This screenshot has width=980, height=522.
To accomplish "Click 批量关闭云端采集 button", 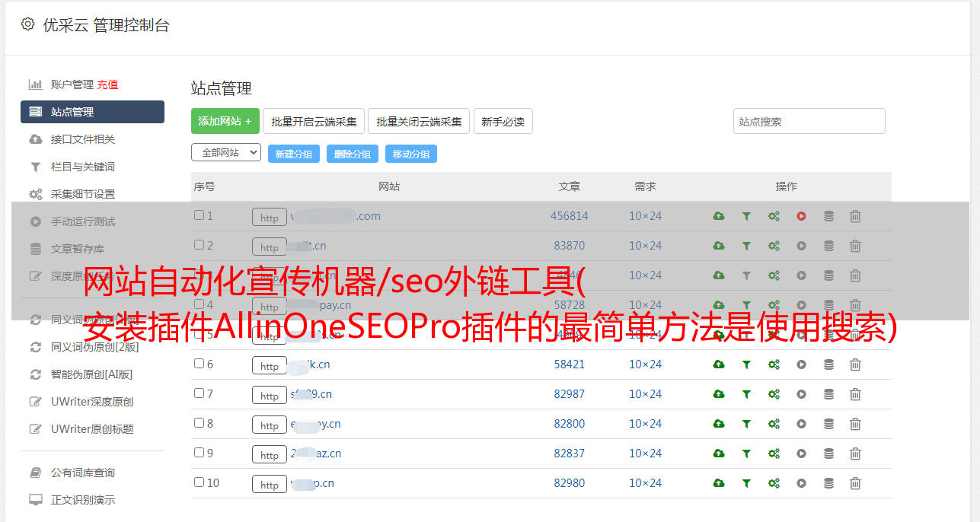I will (x=419, y=121).
